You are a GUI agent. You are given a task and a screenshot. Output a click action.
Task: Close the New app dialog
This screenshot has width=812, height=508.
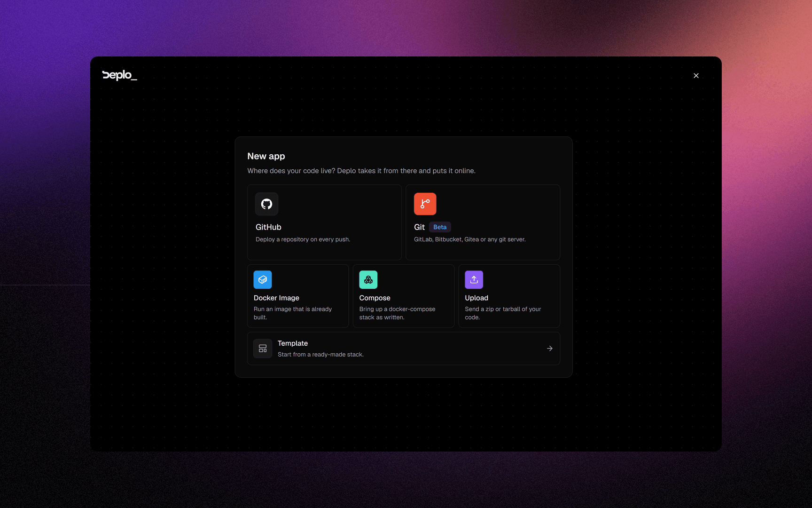[x=696, y=75]
